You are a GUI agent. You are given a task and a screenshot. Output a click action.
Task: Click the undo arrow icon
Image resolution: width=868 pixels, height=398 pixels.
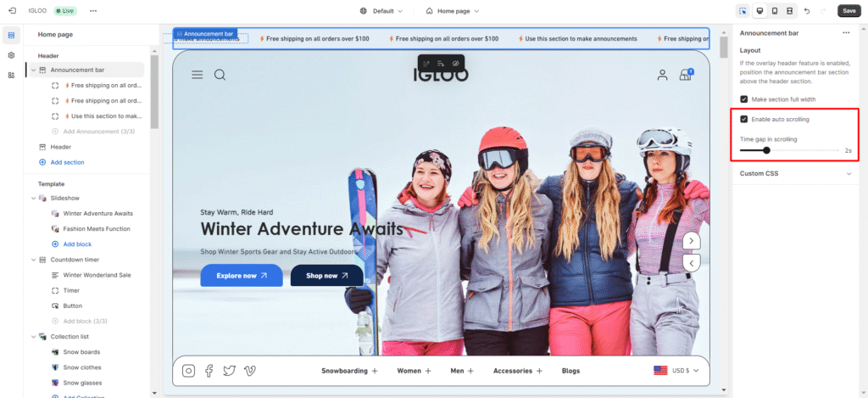(806, 11)
